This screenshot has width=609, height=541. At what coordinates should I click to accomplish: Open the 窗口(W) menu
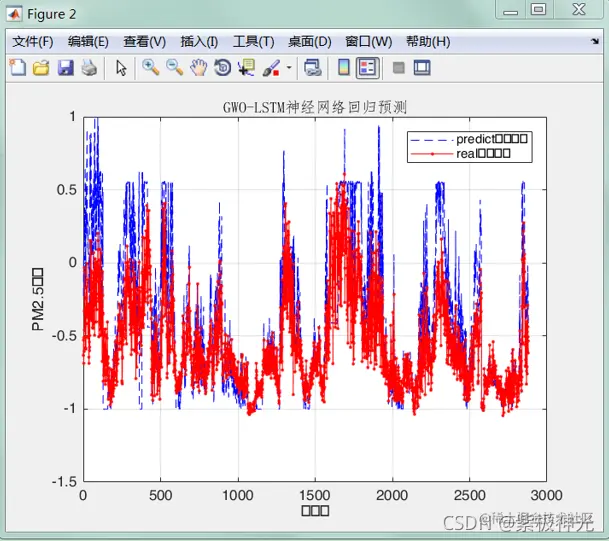click(369, 42)
